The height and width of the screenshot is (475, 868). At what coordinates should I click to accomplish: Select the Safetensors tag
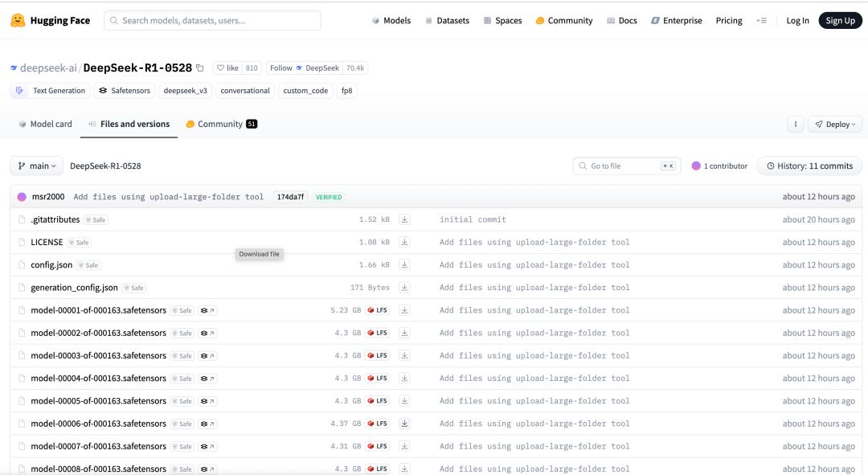(x=125, y=91)
